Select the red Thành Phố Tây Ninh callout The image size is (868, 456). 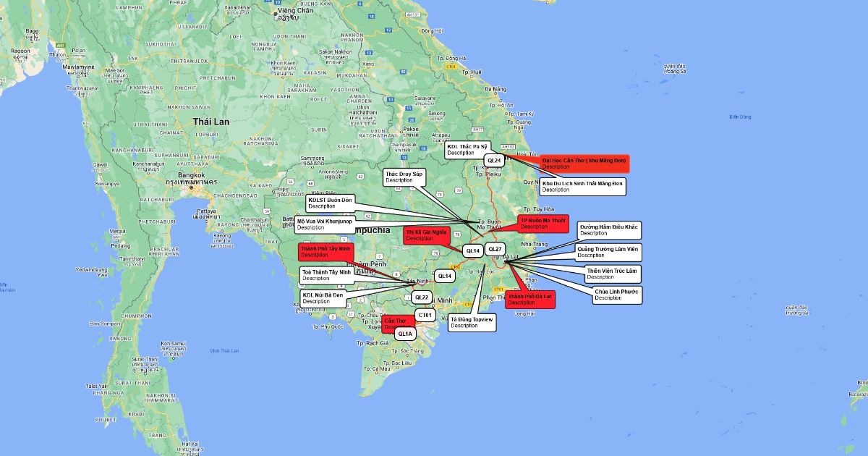click(325, 252)
